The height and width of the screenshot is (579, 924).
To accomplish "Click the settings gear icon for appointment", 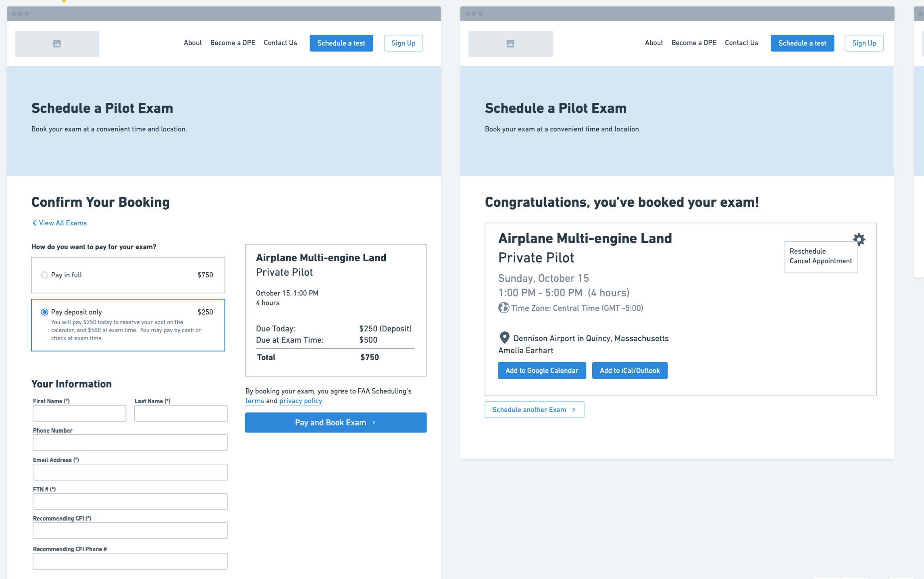I will tap(859, 239).
